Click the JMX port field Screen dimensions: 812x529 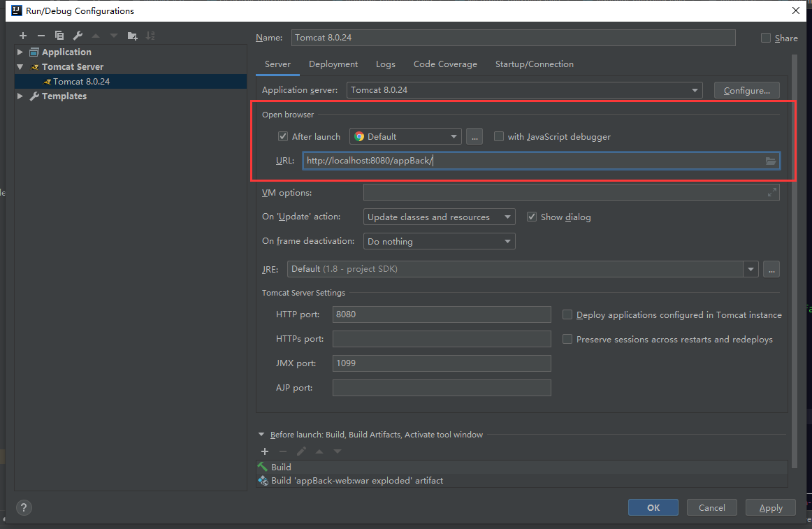coord(442,363)
